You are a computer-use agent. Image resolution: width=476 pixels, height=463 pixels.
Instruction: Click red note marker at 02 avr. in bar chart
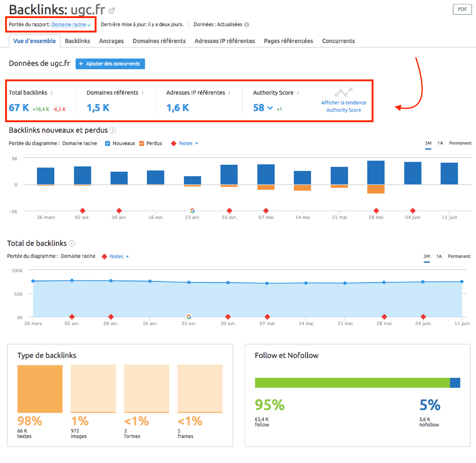point(83,211)
